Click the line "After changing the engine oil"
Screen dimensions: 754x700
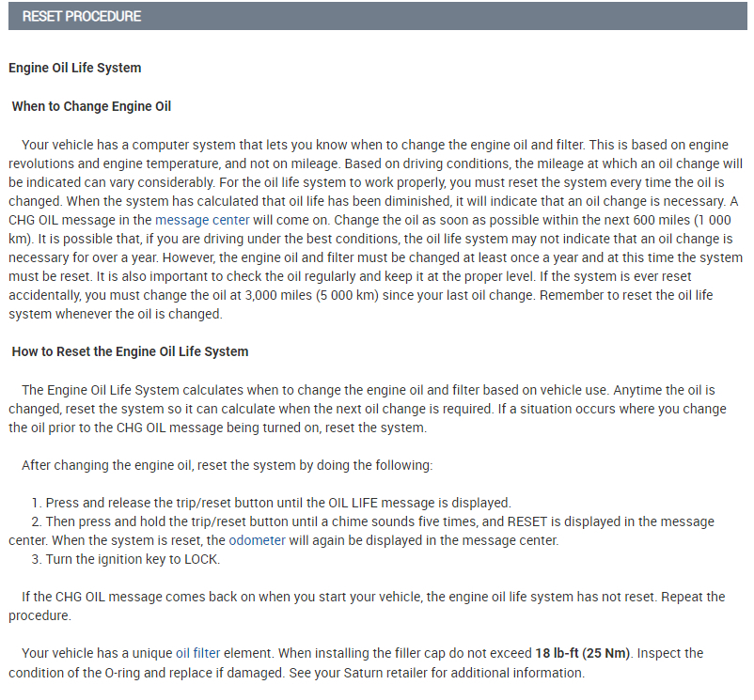[226, 465]
